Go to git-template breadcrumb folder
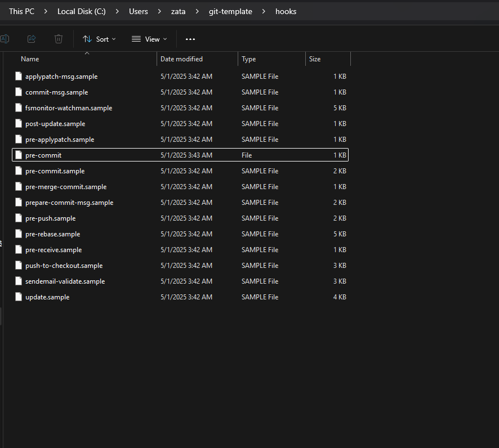The height and width of the screenshot is (448, 499). pos(230,11)
